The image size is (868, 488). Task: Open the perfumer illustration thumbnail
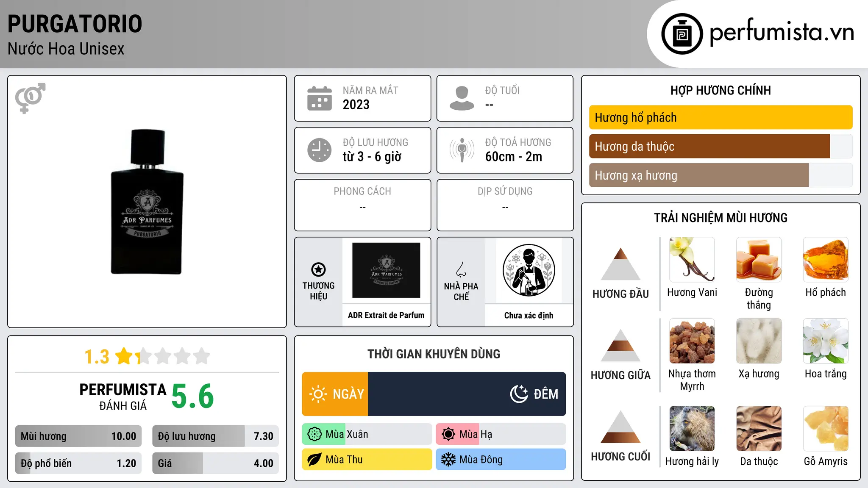point(529,270)
